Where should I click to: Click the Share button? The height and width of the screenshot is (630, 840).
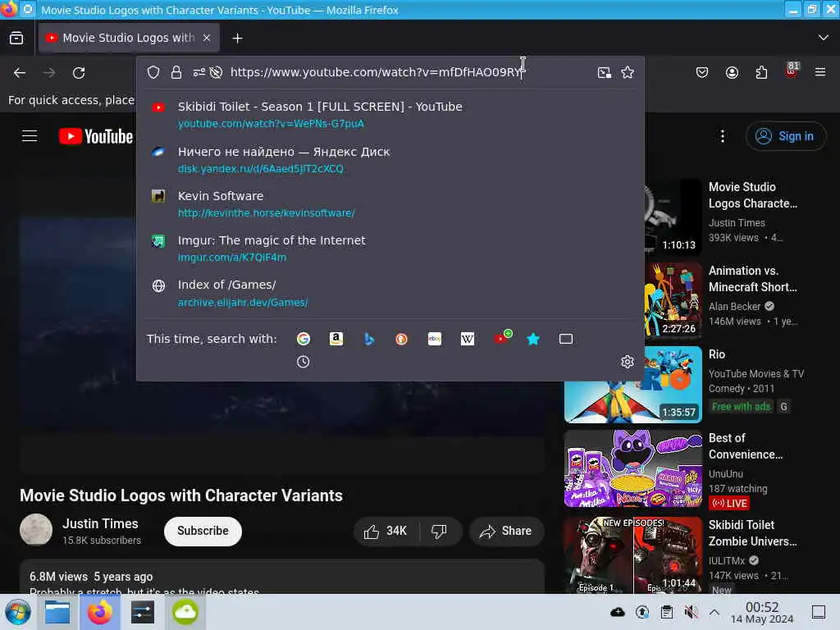[506, 531]
